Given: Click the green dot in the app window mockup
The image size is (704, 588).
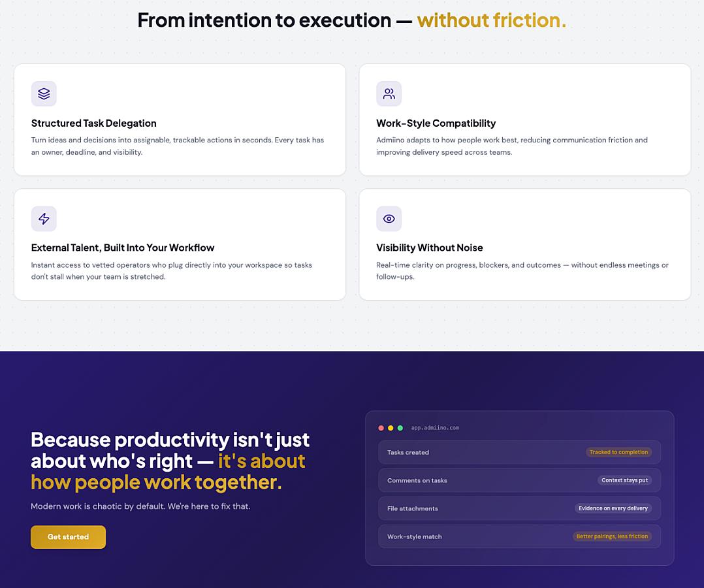Looking at the screenshot, I should 400,428.
